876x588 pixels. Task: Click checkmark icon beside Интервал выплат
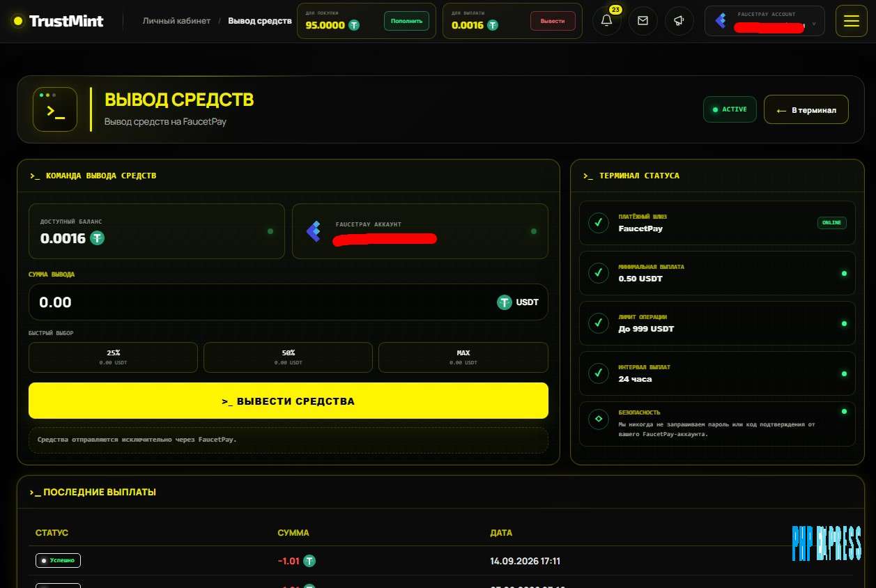[x=598, y=373]
